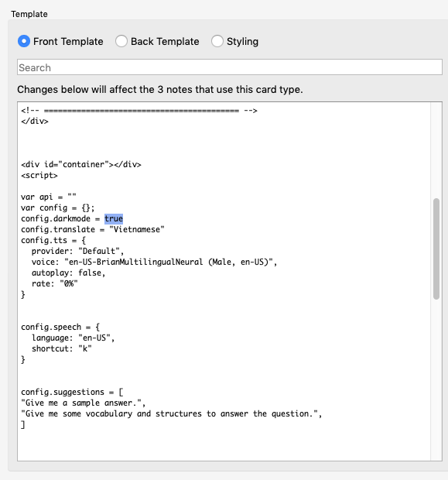Viewport: 448px width, 480px height.
Task: Click the line shortcut: "k"
Action: pyautogui.click(x=61, y=348)
